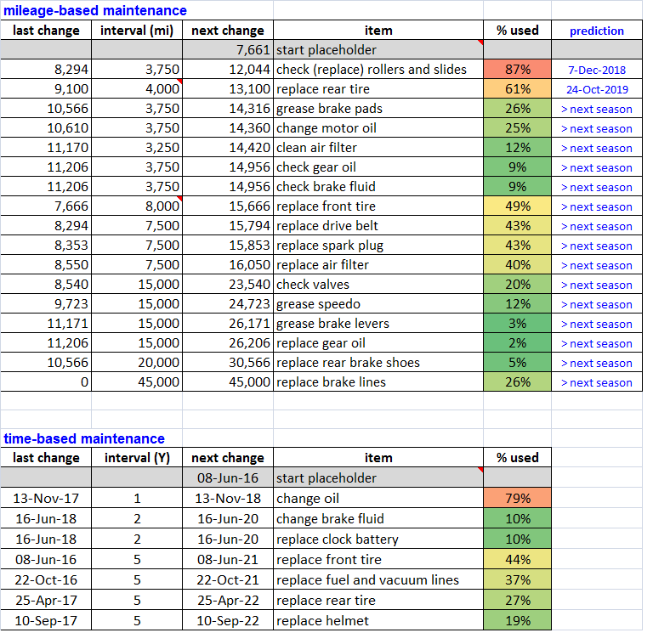Image resolution: width=653 pixels, height=644 pixels.
Task: Click the 61% used orange cell
Action: pyautogui.click(x=517, y=89)
